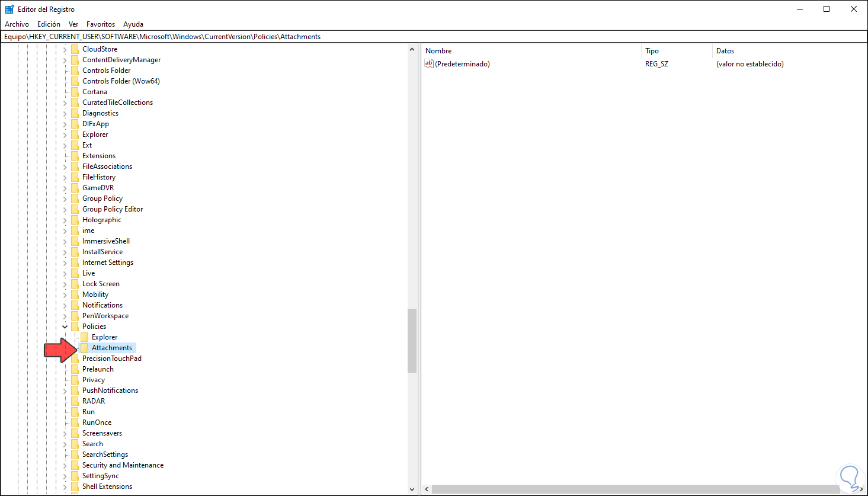The width and height of the screenshot is (868, 496).
Task: Expand the DIFxApp key
Action: [x=65, y=124]
